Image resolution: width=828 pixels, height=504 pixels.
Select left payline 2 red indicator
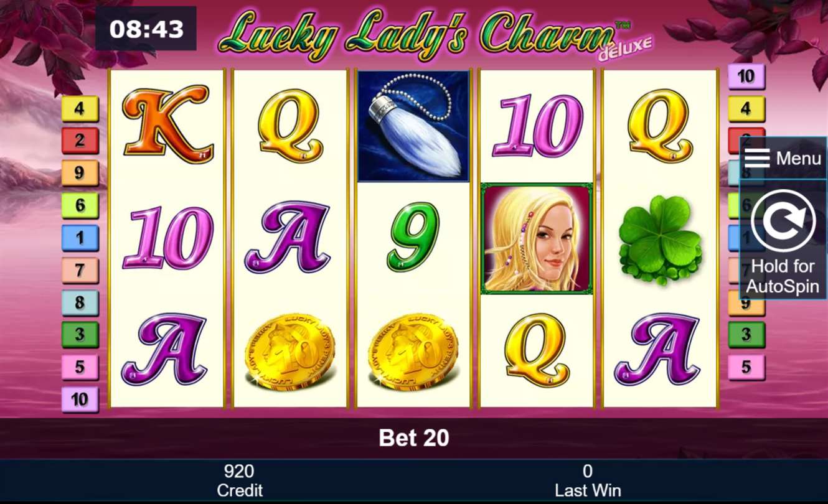click(80, 141)
